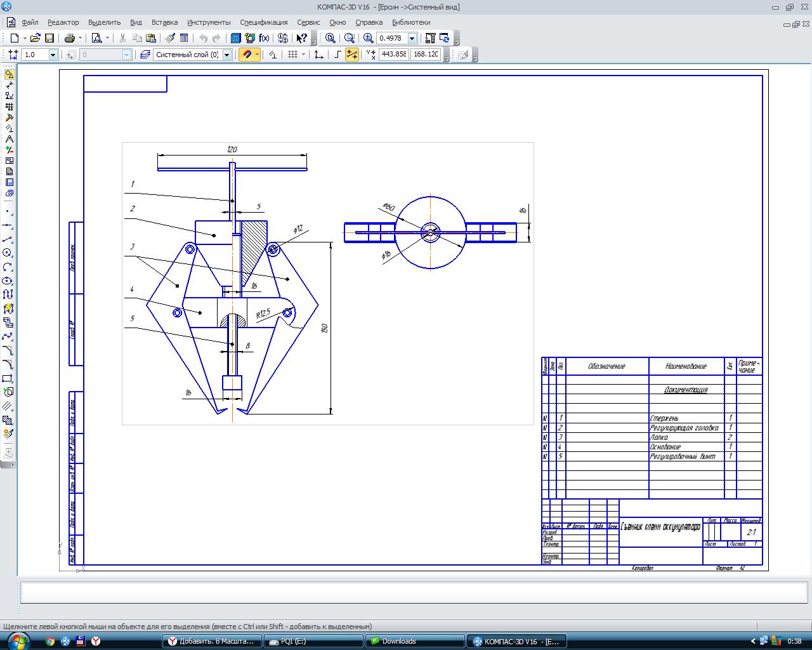
Task: Toggle orthogonal drawing mode
Action: coord(337,55)
